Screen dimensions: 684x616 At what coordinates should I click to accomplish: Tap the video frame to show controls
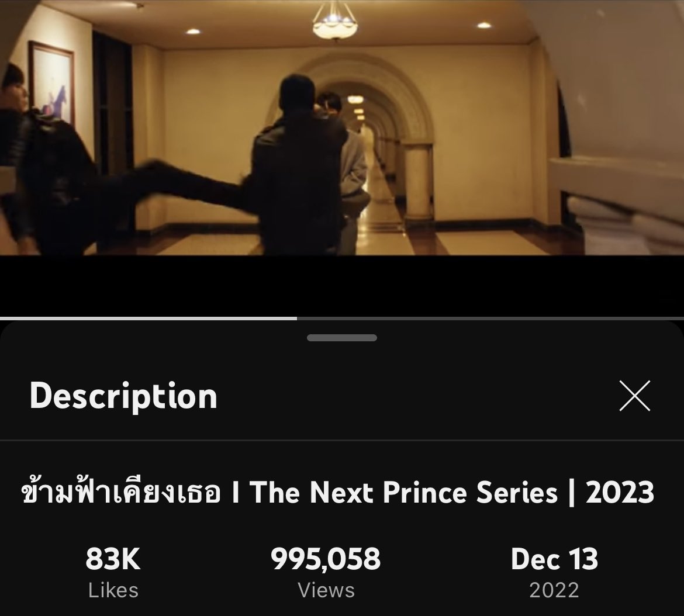point(342,127)
